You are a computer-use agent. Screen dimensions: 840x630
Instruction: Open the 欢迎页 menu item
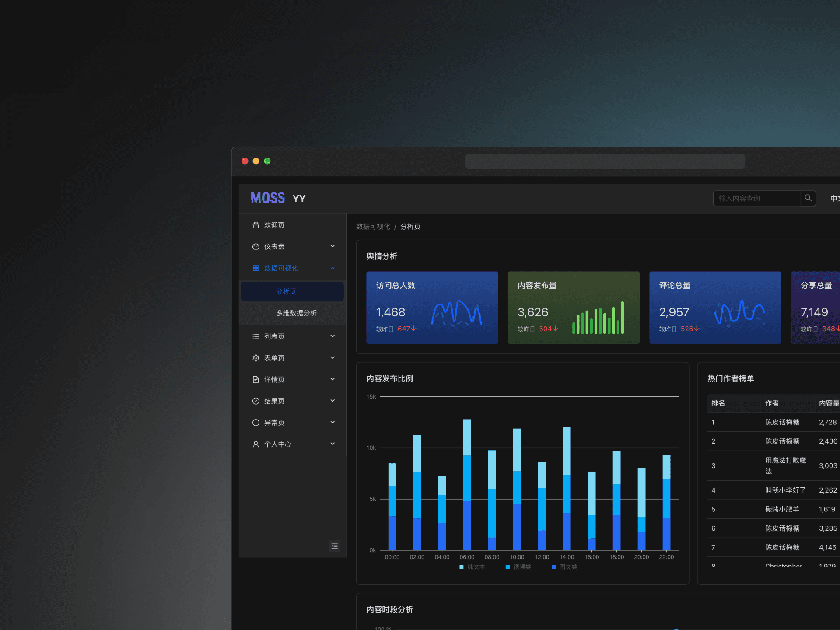[x=292, y=225]
